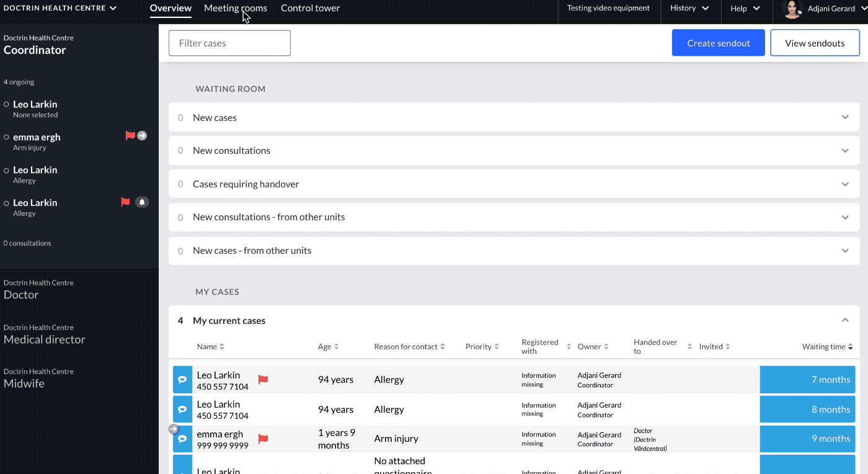
Task: Click chat icon on first Leo Larkin row
Action: pyautogui.click(x=182, y=380)
